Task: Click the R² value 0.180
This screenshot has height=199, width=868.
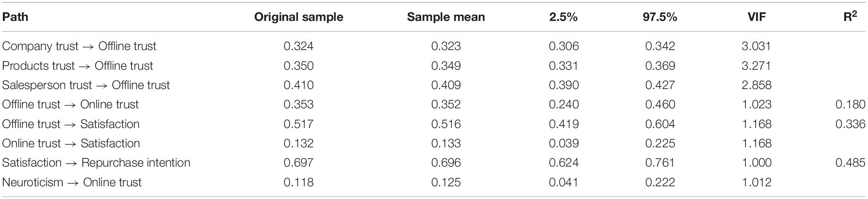Action: click(x=850, y=105)
